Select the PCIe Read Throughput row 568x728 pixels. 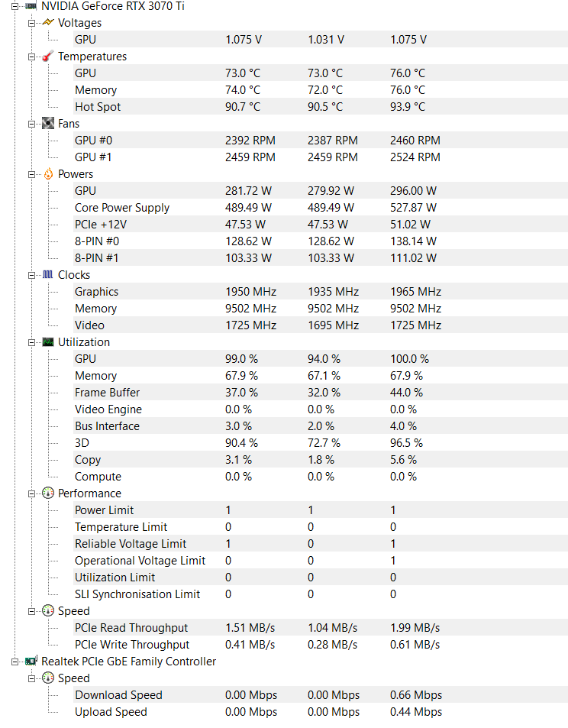pos(131,628)
